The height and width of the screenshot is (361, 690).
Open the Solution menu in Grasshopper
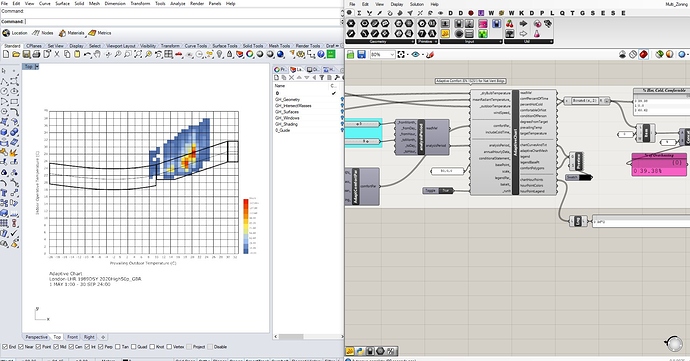[x=416, y=4]
